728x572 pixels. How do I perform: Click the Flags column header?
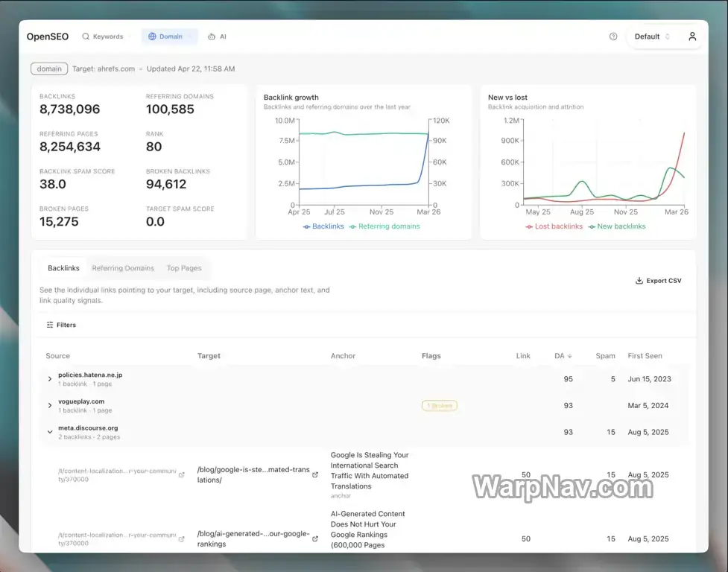coord(431,356)
